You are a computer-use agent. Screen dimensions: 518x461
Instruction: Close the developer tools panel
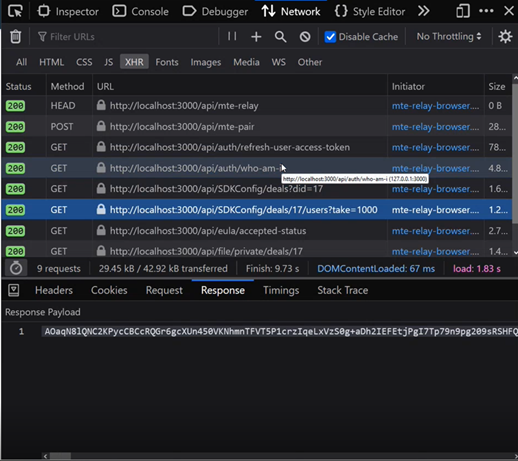(509, 11)
